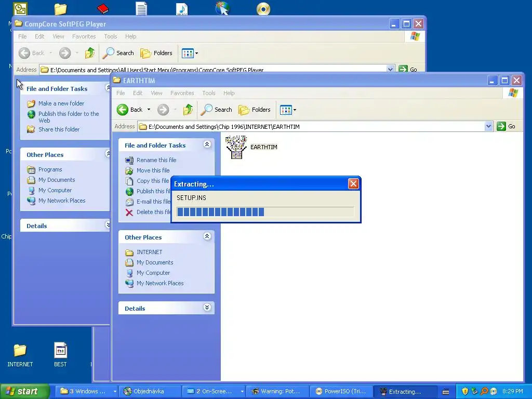This screenshot has height=399, width=532.
Task: Select music note WAV desktop icon
Action: [x=182, y=8]
